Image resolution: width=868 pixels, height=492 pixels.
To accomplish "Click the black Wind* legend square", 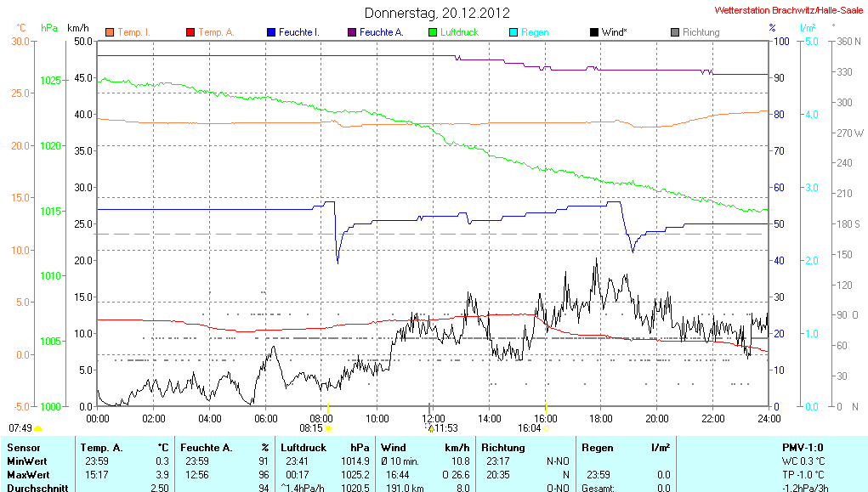I will pos(593,32).
